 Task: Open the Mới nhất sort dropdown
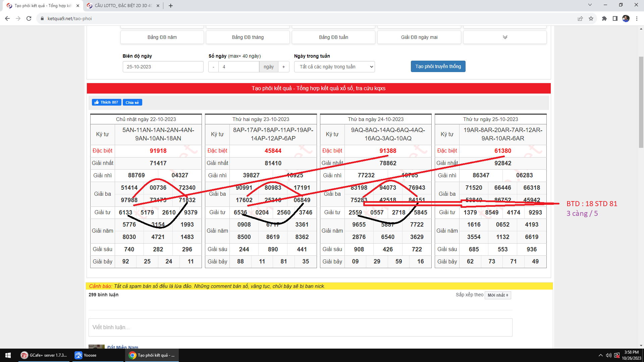click(498, 295)
